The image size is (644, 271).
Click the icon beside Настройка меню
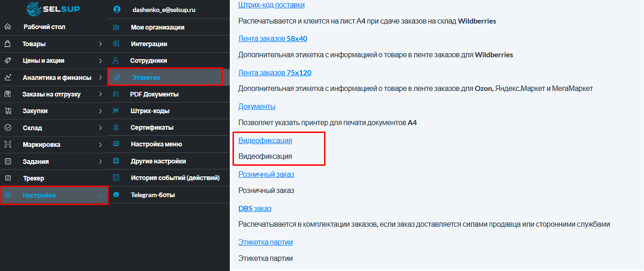point(116,144)
